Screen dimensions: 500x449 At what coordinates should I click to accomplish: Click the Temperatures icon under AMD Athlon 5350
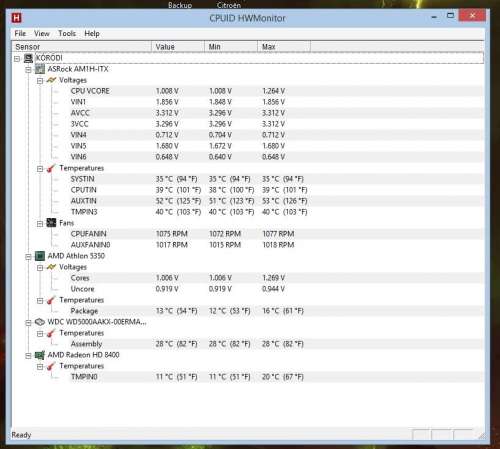pos(51,300)
